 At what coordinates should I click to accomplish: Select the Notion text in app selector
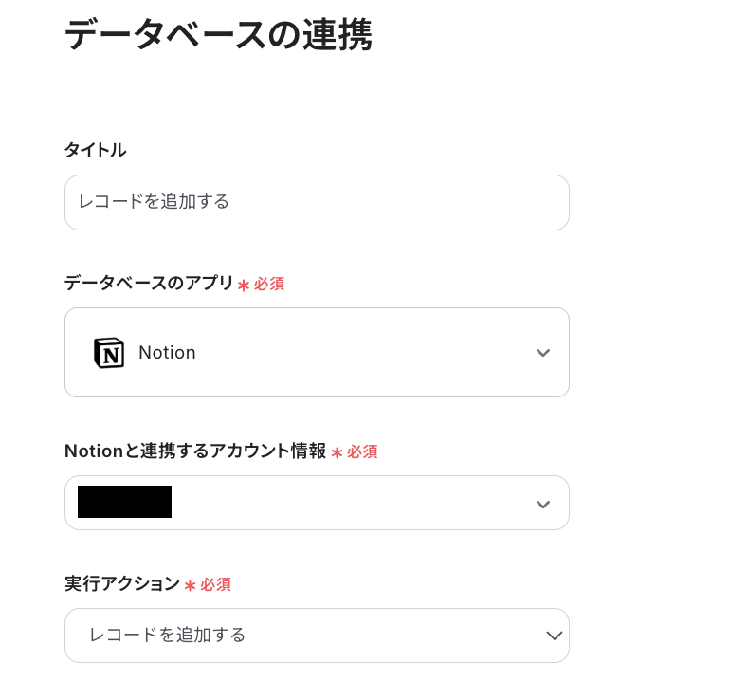[167, 353]
